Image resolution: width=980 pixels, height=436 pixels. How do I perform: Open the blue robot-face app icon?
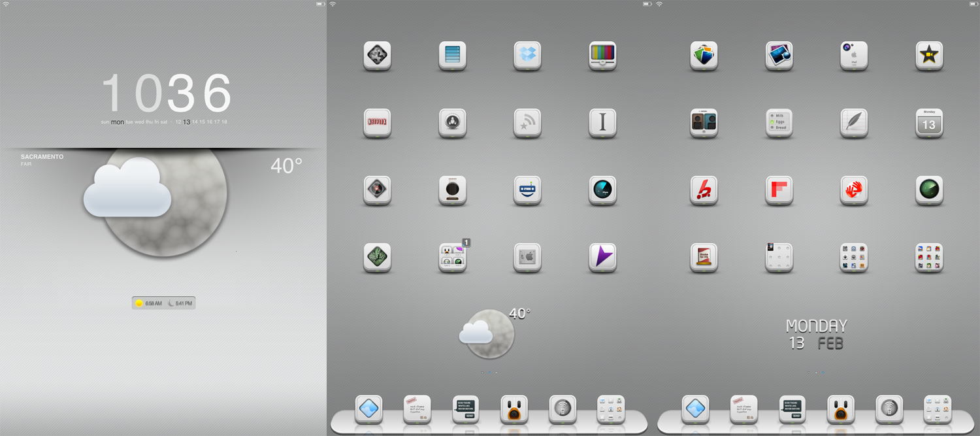[x=527, y=190]
